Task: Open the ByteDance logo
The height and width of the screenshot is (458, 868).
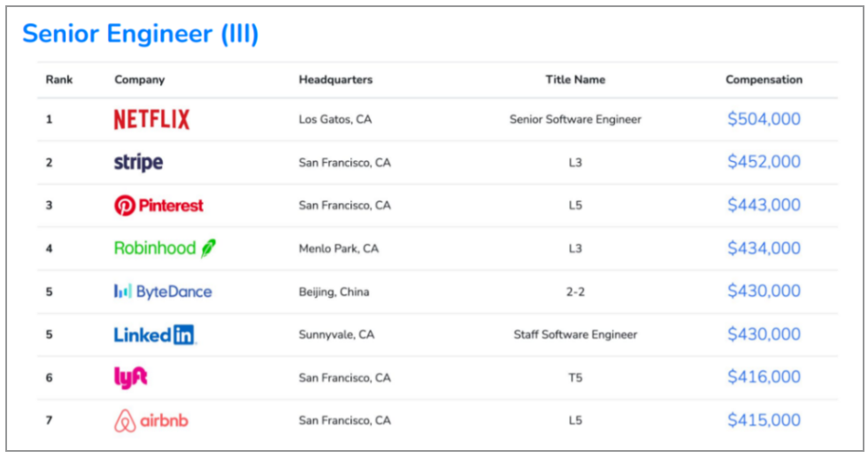Action: pos(163,292)
